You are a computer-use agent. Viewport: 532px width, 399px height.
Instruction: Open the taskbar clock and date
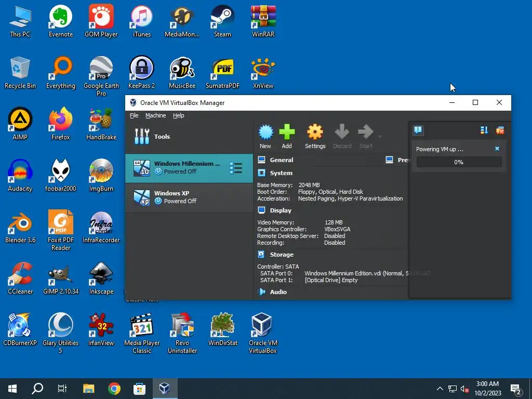(x=487, y=389)
